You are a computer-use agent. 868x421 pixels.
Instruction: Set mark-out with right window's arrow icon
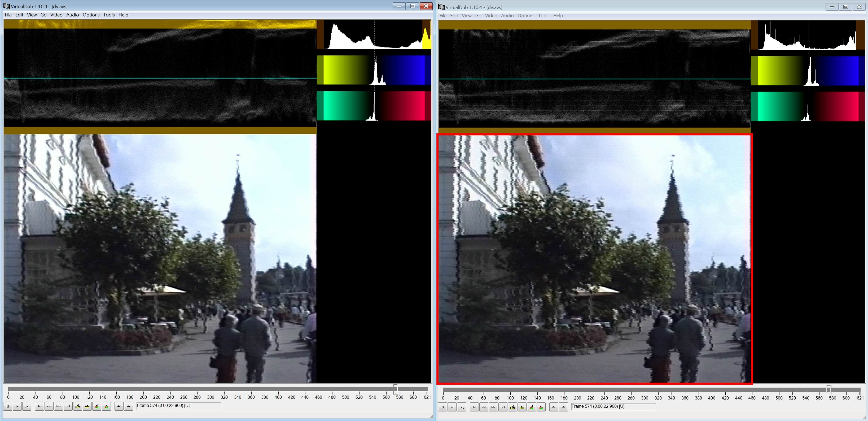(x=563, y=407)
